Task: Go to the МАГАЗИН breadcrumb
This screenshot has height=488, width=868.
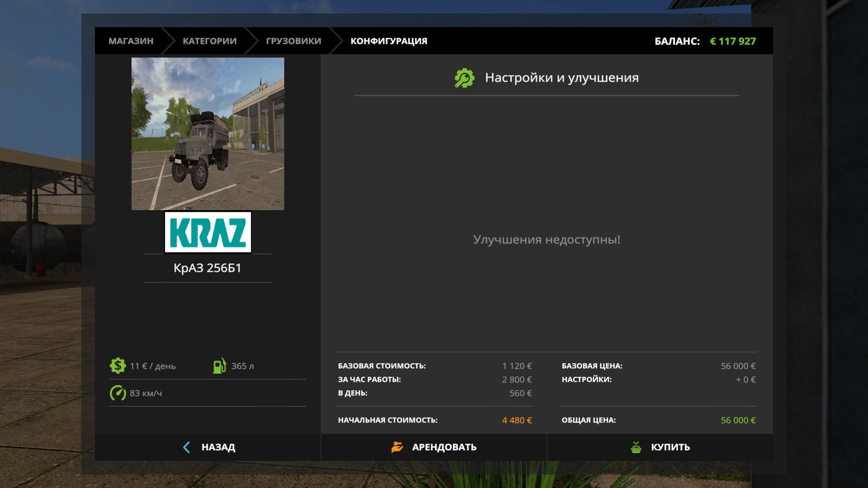Action: (x=131, y=41)
